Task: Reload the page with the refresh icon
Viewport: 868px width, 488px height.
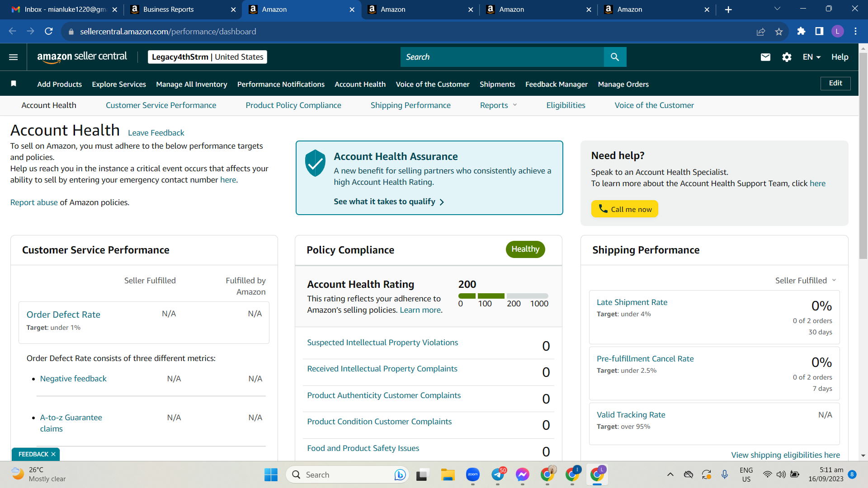Action: (x=49, y=31)
